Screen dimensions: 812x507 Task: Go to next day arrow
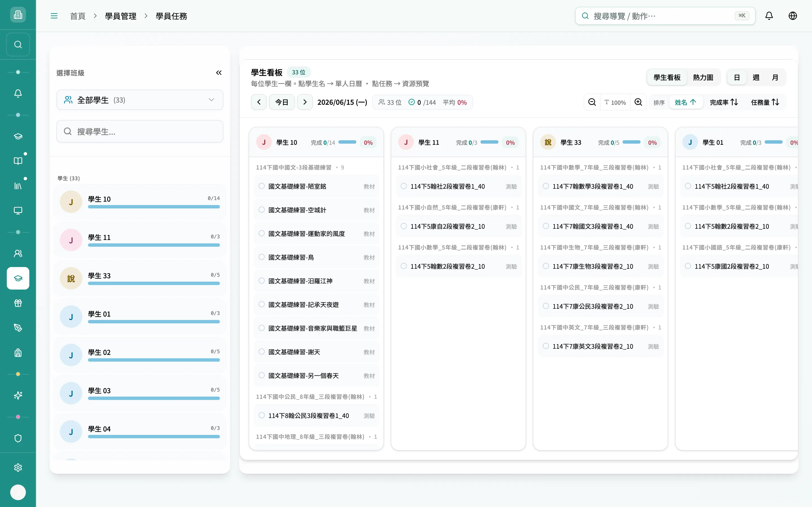pos(305,102)
